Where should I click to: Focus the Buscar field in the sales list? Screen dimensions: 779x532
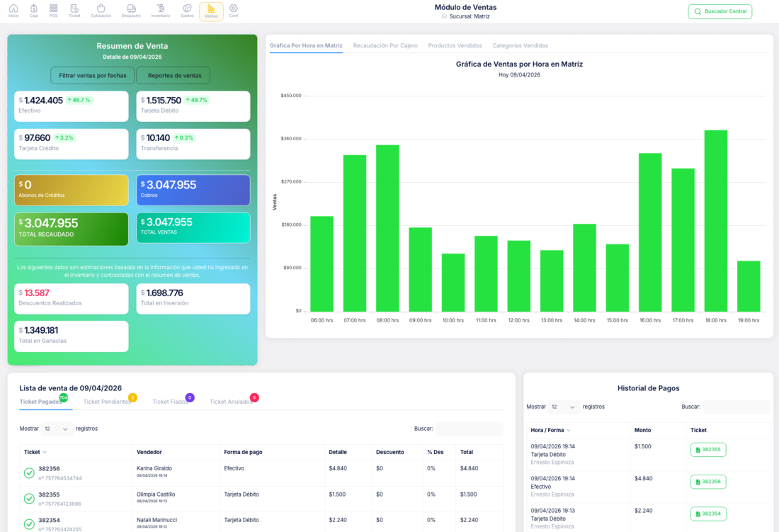470,429
